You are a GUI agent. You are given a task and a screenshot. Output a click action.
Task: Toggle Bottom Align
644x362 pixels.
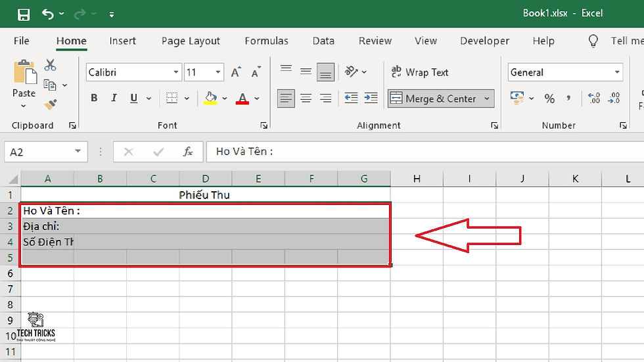pyautogui.click(x=326, y=72)
